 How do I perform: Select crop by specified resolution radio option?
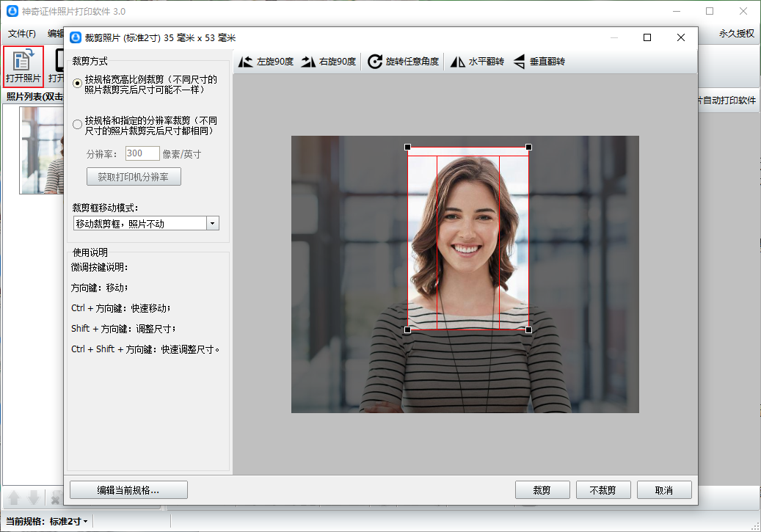click(78, 125)
